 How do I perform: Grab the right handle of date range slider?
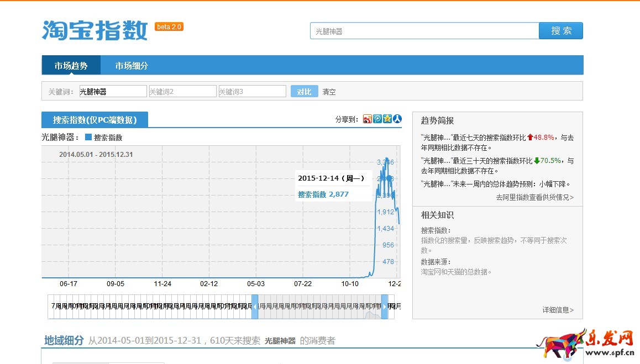pyautogui.click(x=385, y=307)
